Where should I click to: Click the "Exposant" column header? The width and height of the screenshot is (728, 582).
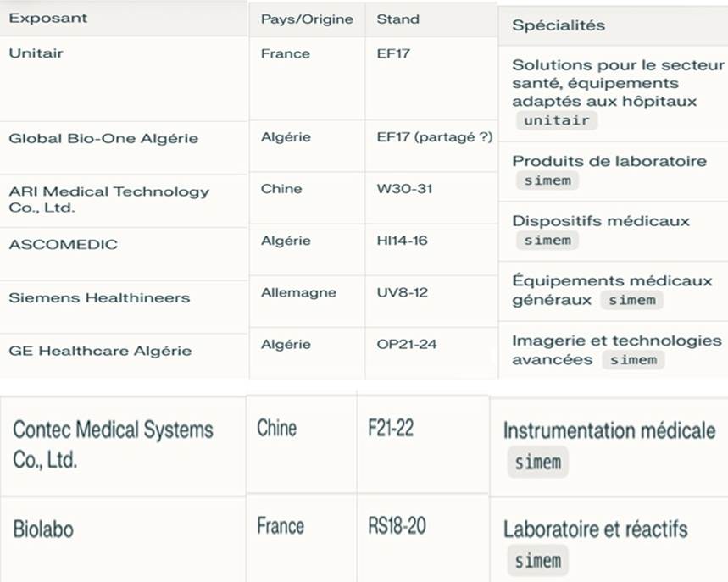click(x=48, y=18)
